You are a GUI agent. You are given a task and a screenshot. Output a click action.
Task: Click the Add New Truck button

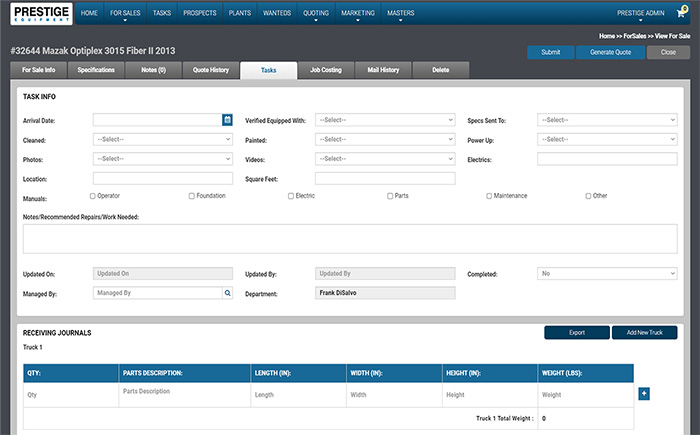pos(645,332)
